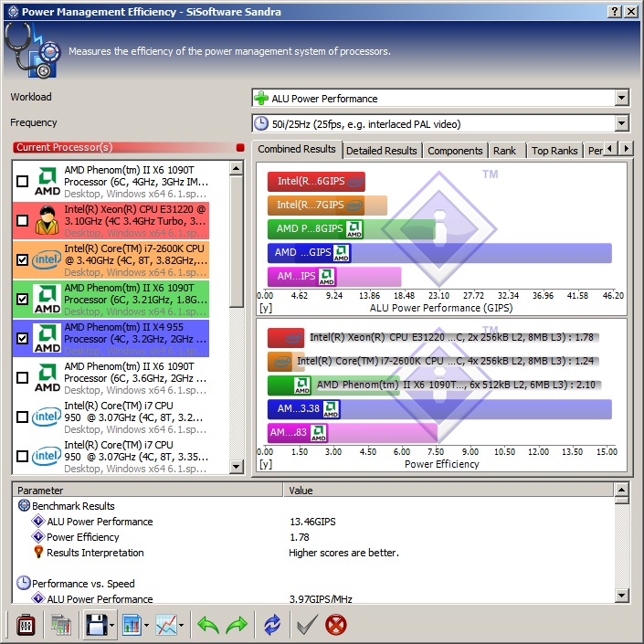The image size is (644, 644).
Task: Uncheck the Phenom II X6 1090T 3.21GHz checkbox
Action: 23,299
